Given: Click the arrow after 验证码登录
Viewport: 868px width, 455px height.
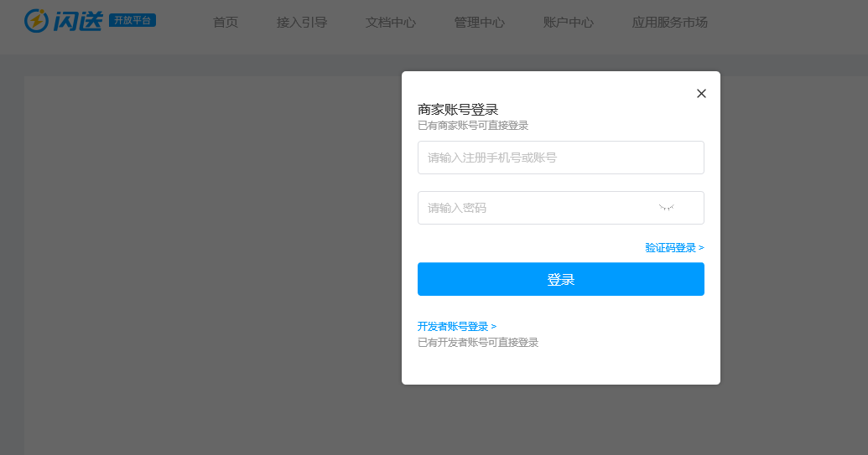Looking at the screenshot, I should pyautogui.click(x=701, y=248).
